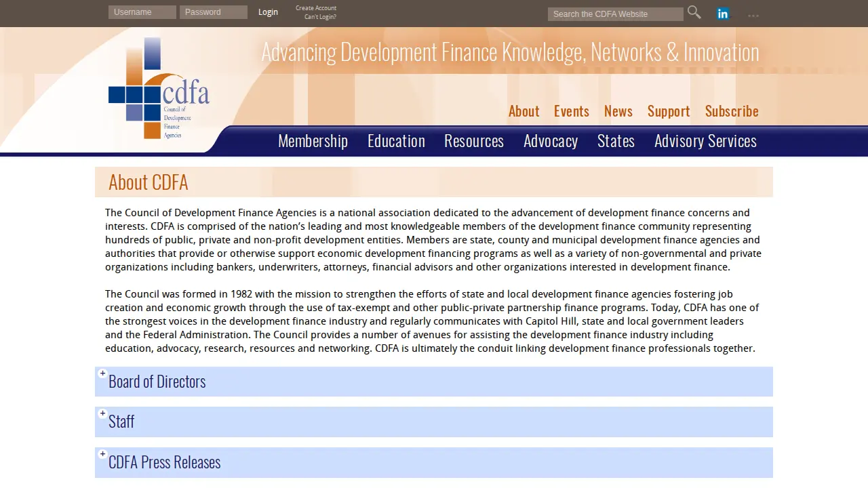Open the Advisory Services menu
Image resolution: width=868 pixels, height=488 pixels.
(705, 141)
